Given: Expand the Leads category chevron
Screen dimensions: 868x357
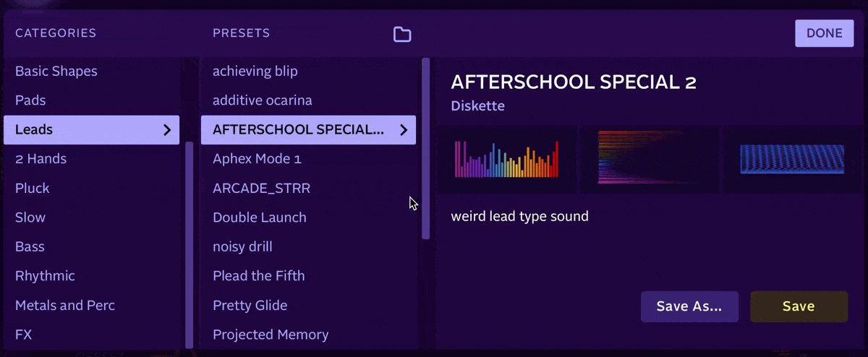Looking at the screenshot, I should [x=167, y=130].
